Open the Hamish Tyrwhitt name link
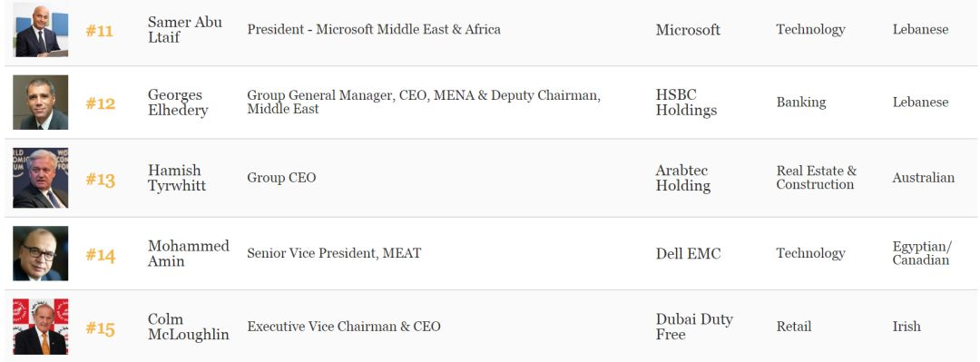 click(x=176, y=178)
